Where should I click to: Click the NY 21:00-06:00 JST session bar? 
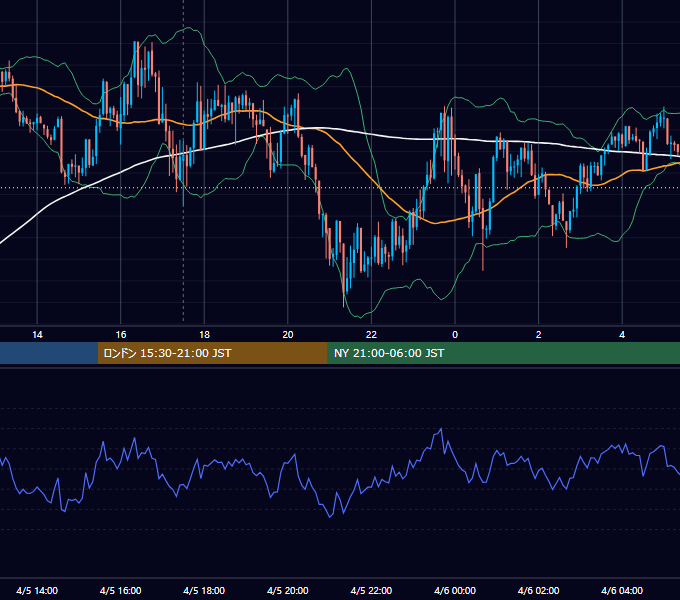[503, 353]
